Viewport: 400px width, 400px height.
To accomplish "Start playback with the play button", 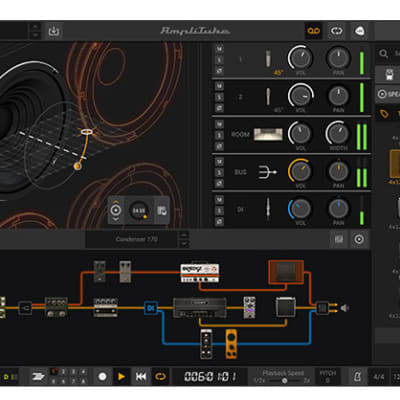I will (x=122, y=377).
